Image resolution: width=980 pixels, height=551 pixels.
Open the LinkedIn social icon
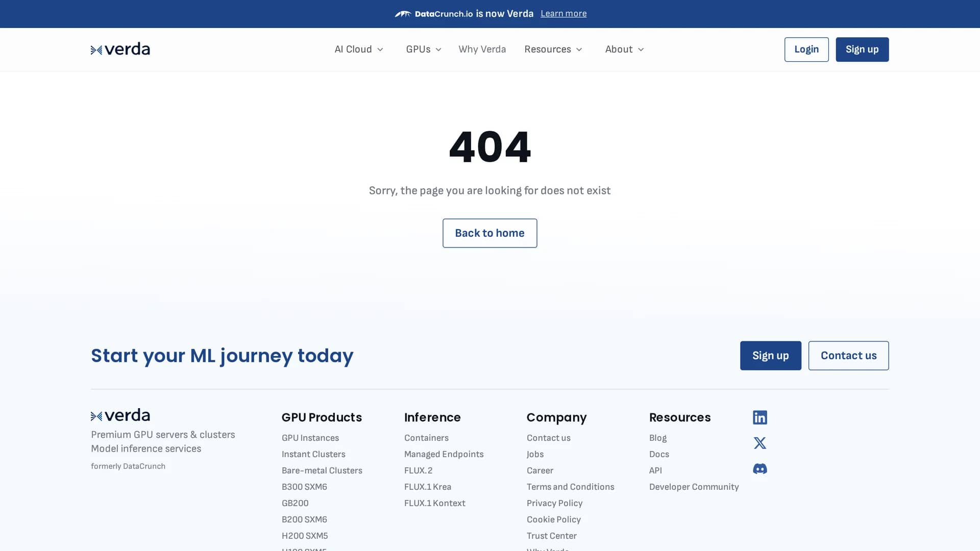click(759, 417)
